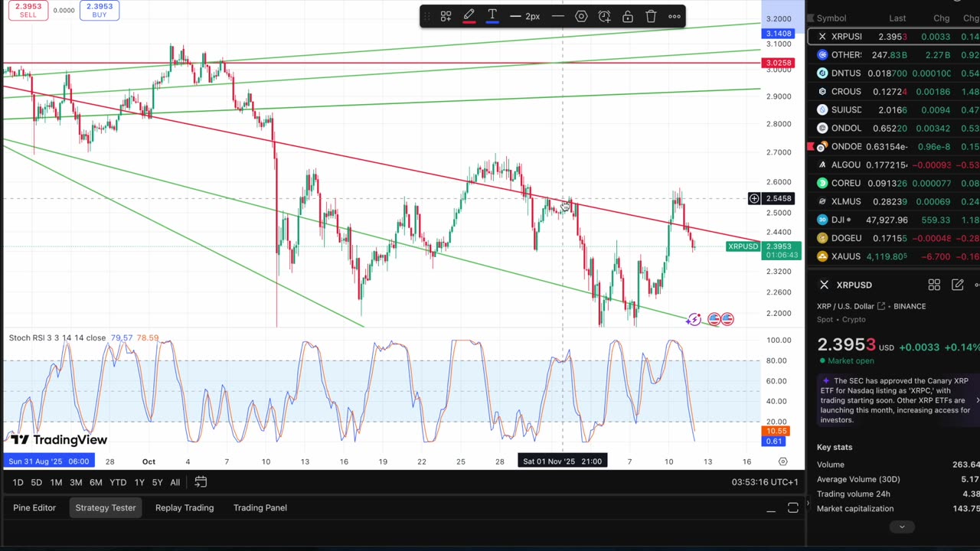The height and width of the screenshot is (551, 980).
Task: Click the XRPUSD price label on chart
Action: (x=743, y=246)
